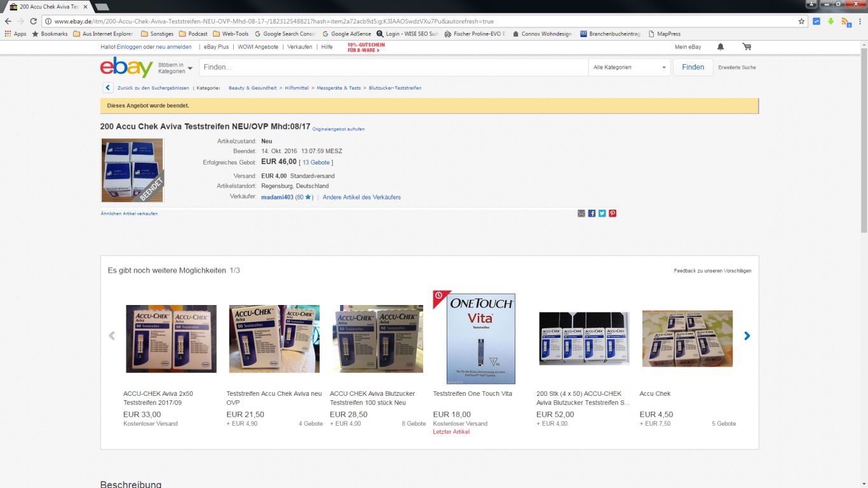The height and width of the screenshot is (488, 868).
Task: Open the Web-Tools bookmark folder
Action: (x=231, y=34)
